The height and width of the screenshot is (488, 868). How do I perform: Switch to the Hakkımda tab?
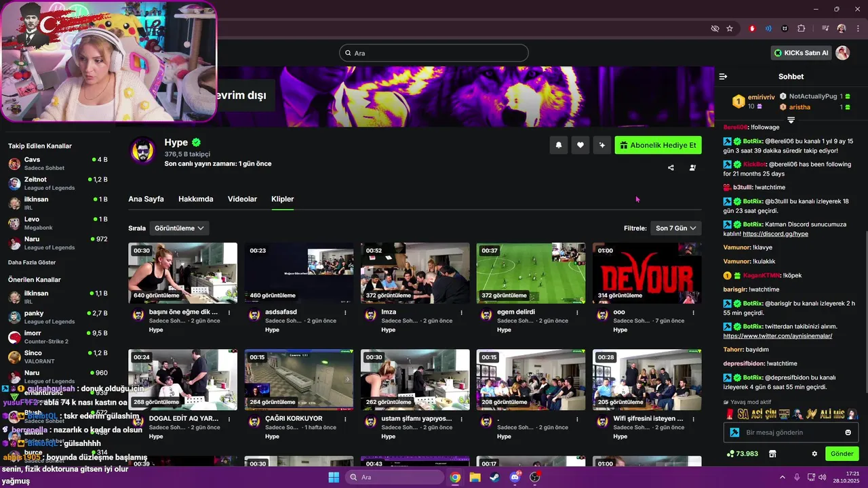(196, 199)
